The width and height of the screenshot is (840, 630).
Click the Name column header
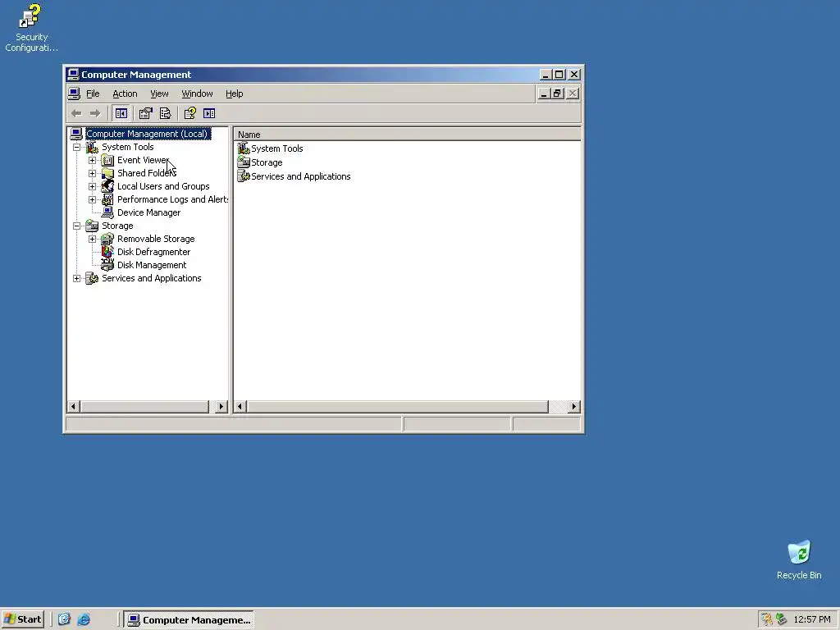pos(407,135)
